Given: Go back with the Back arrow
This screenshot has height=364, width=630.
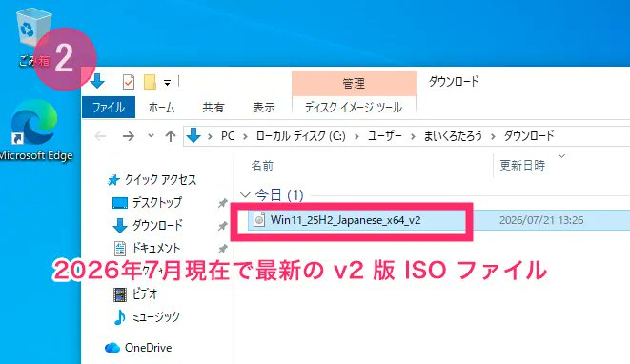Looking at the screenshot, I should tap(100, 136).
